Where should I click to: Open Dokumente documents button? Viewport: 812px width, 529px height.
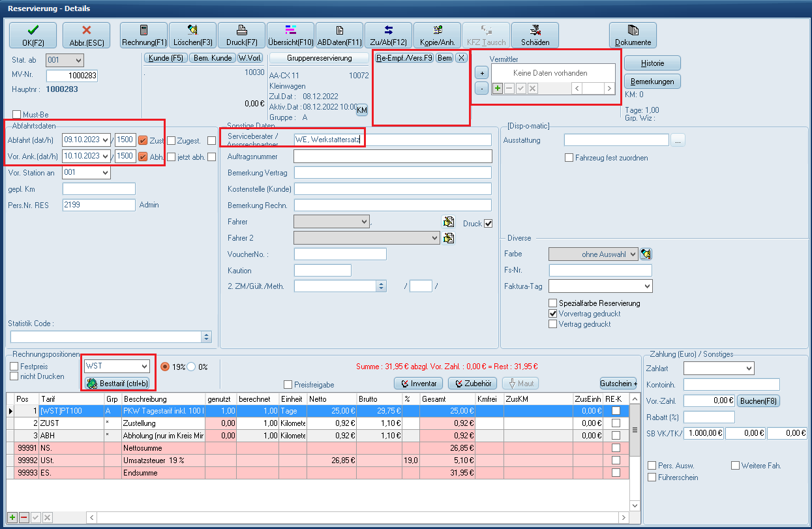633,35
